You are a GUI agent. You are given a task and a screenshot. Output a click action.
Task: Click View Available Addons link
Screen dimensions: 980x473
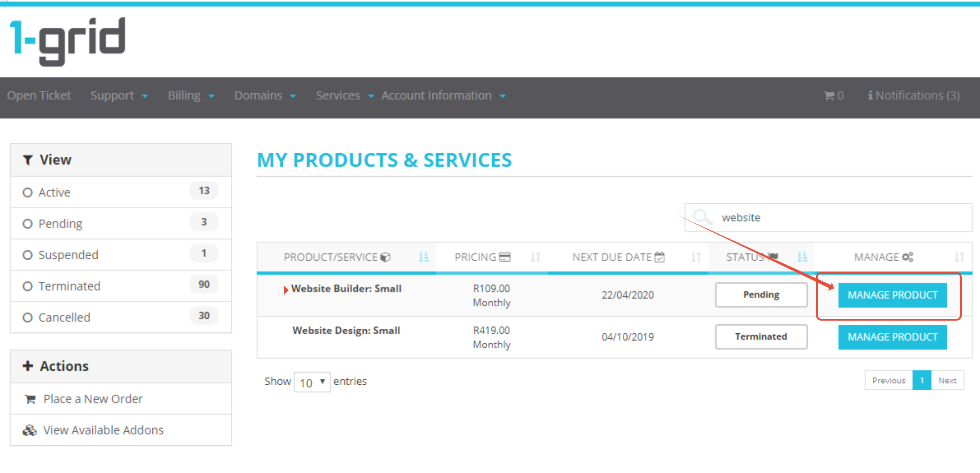[x=103, y=430]
